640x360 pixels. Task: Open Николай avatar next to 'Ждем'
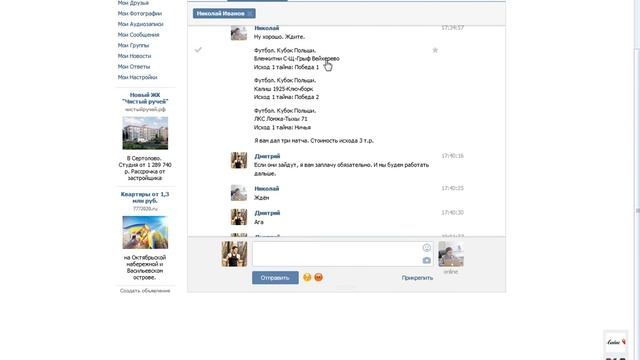(x=239, y=193)
